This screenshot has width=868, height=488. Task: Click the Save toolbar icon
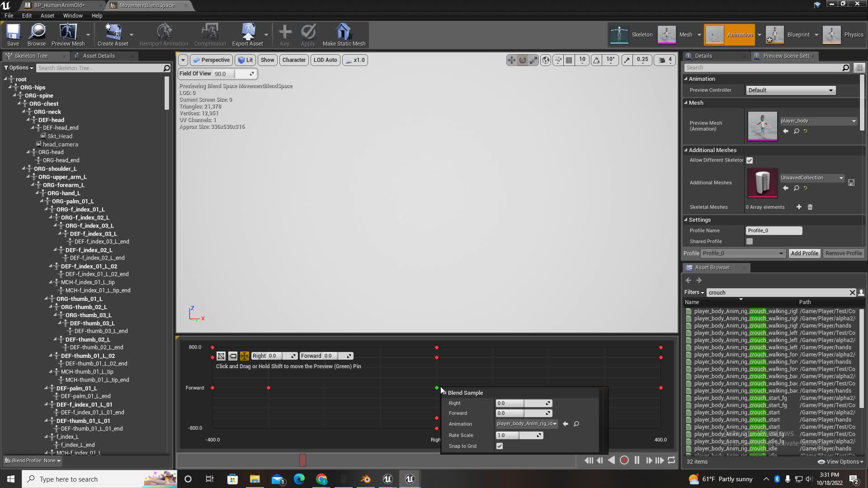click(x=13, y=35)
